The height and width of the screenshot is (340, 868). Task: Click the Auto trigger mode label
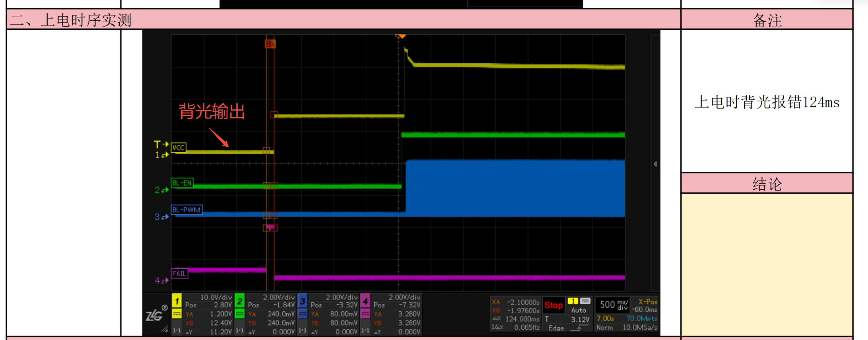(x=579, y=310)
